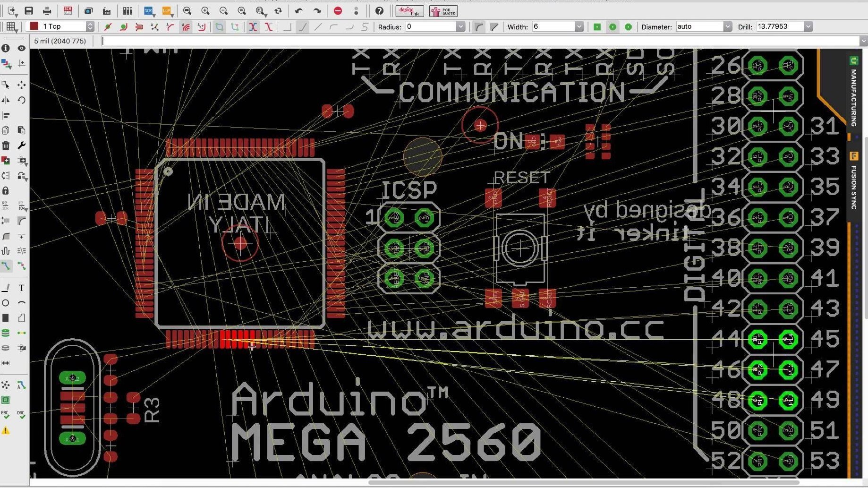Open the Design Link button
Screen dimensions: 868x488
point(409,11)
